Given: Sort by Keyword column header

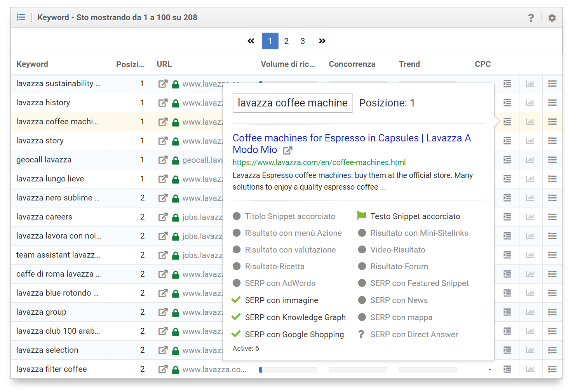Looking at the screenshot, I should pos(32,64).
